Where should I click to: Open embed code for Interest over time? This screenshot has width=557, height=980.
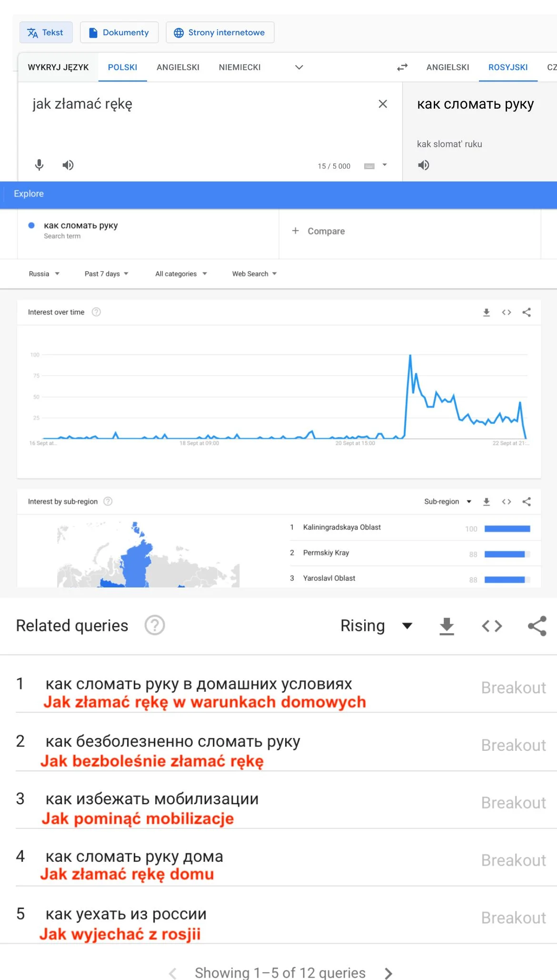pos(507,312)
